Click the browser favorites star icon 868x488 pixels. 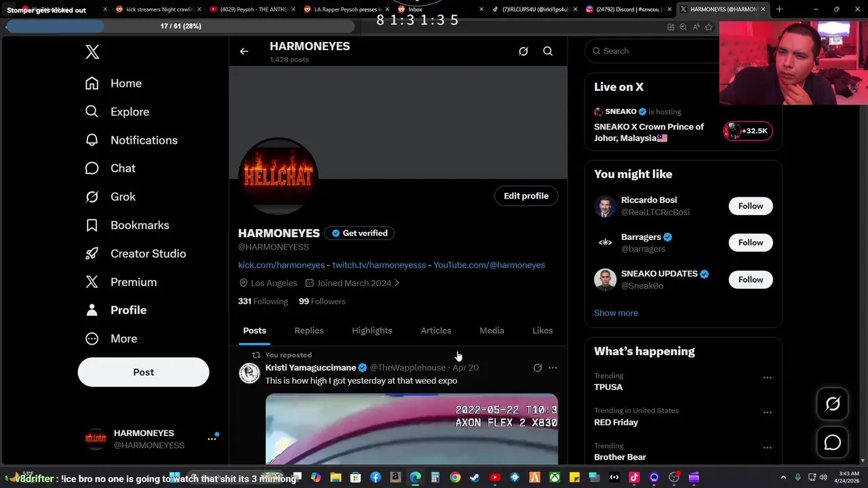tap(709, 27)
